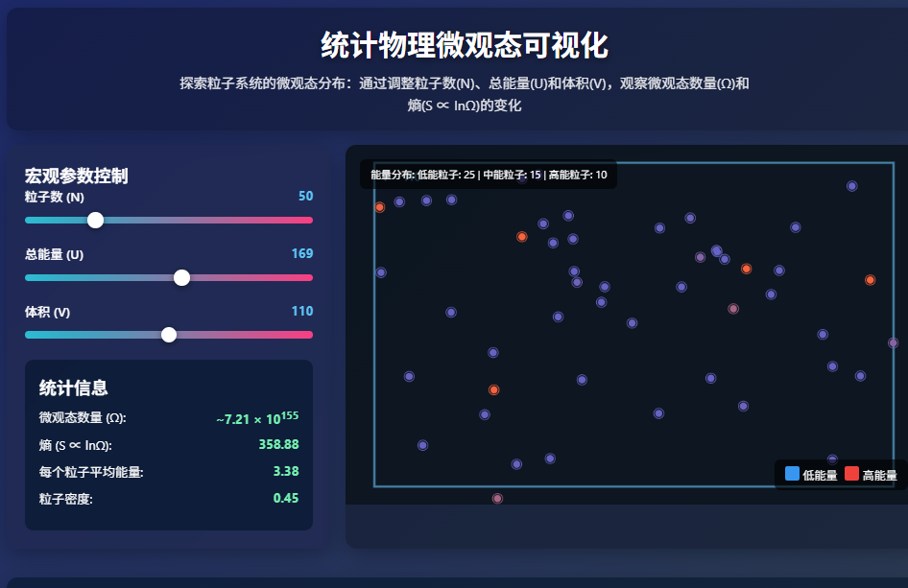Select the red particle near the right edge
908x588 pixels.
point(870,280)
